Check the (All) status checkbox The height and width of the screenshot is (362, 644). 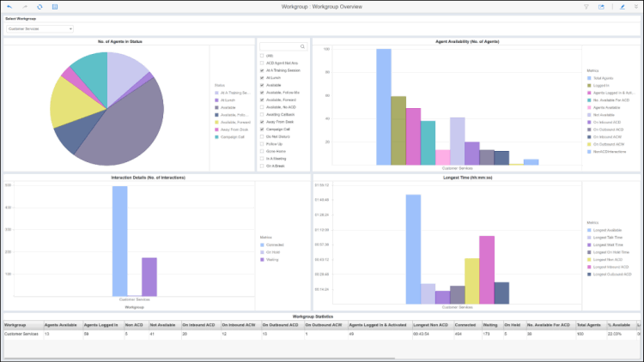point(262,56)
